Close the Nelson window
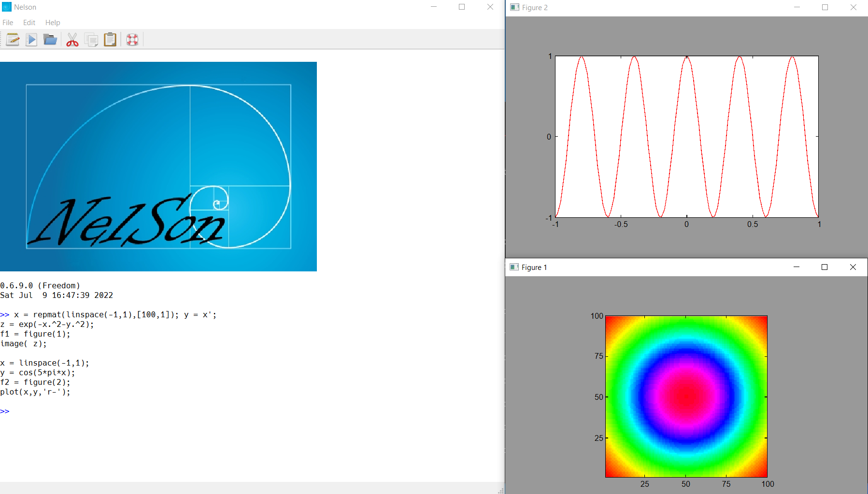Viewport: 868px width, 494px height. coord(490,7)
